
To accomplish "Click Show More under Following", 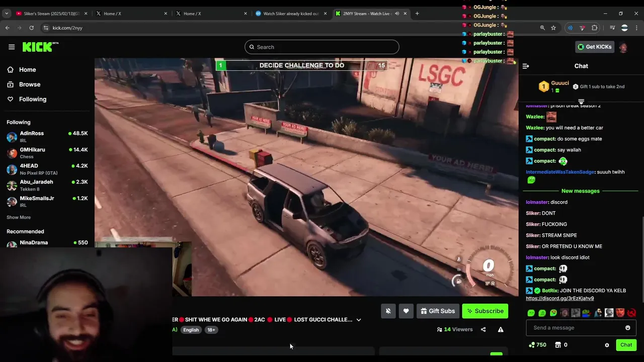I will coord(19,217).
